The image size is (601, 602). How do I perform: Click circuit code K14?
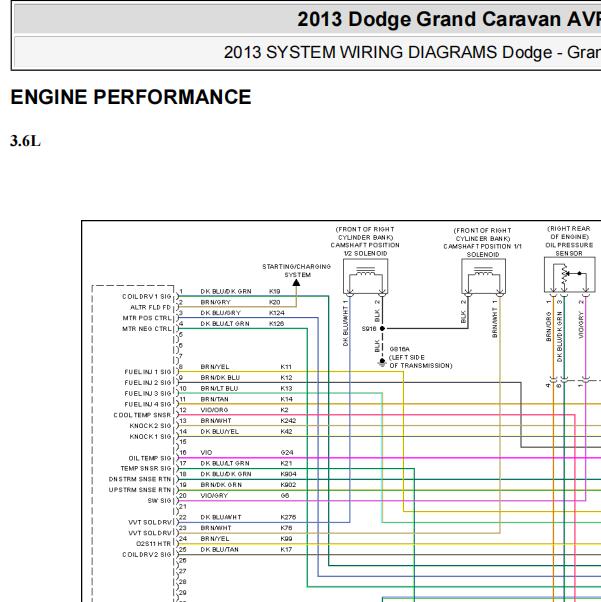click(x=286, y=399)
